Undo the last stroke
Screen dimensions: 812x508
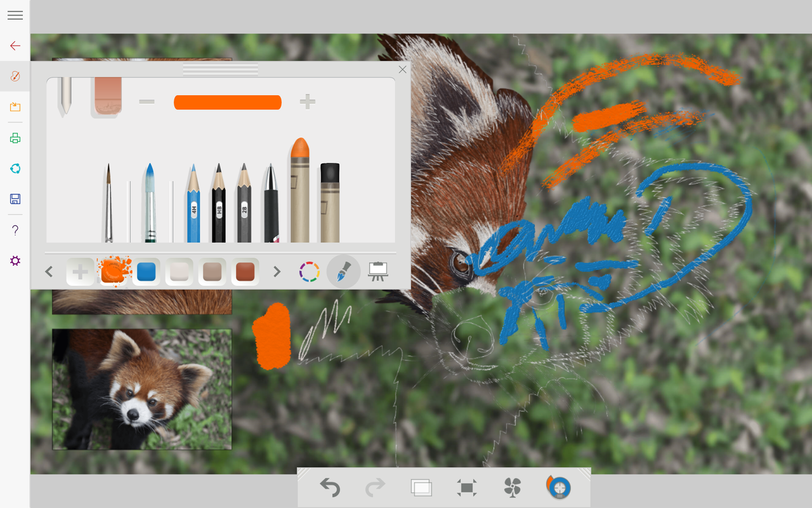pyautogui.click(x=330, y=488)
